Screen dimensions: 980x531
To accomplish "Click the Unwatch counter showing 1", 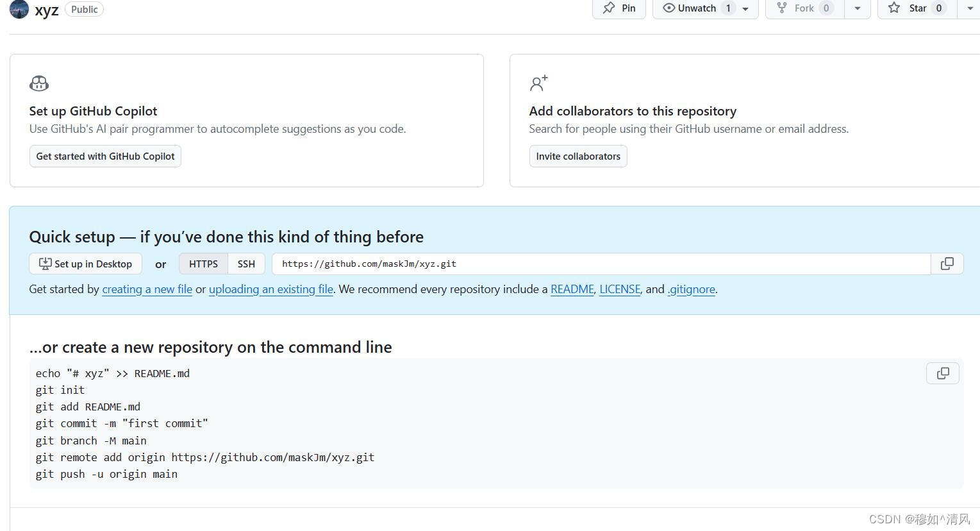I will (x=728, y=8).
